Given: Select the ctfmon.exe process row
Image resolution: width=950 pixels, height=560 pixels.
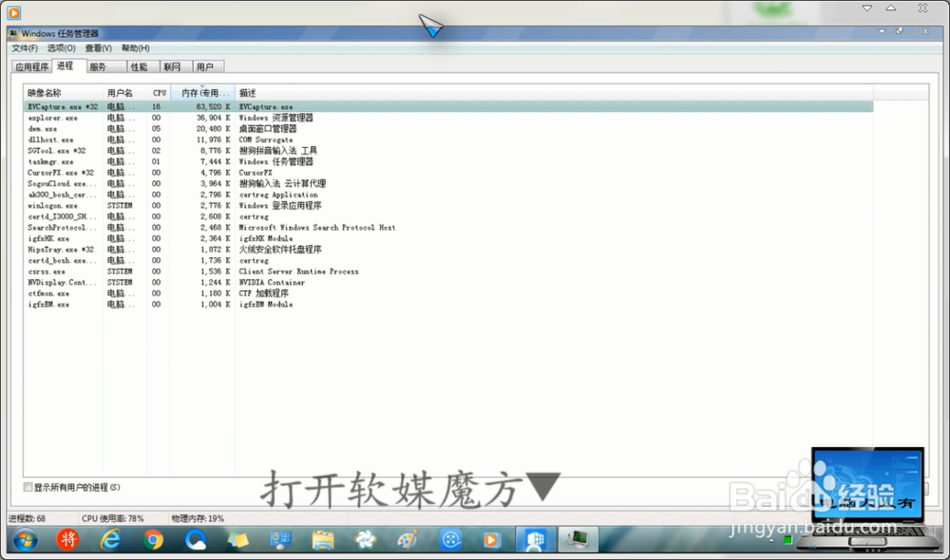Looking at the screenshot, I should pos(448,293).
